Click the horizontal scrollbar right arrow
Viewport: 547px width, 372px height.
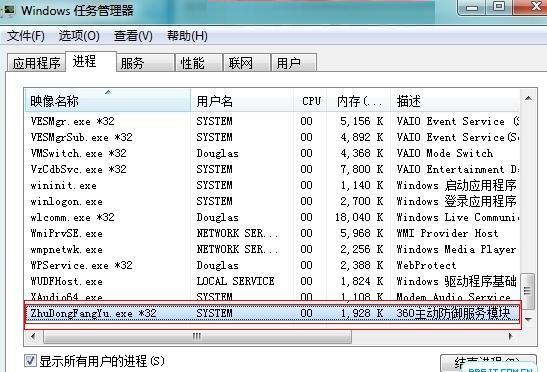511,336
